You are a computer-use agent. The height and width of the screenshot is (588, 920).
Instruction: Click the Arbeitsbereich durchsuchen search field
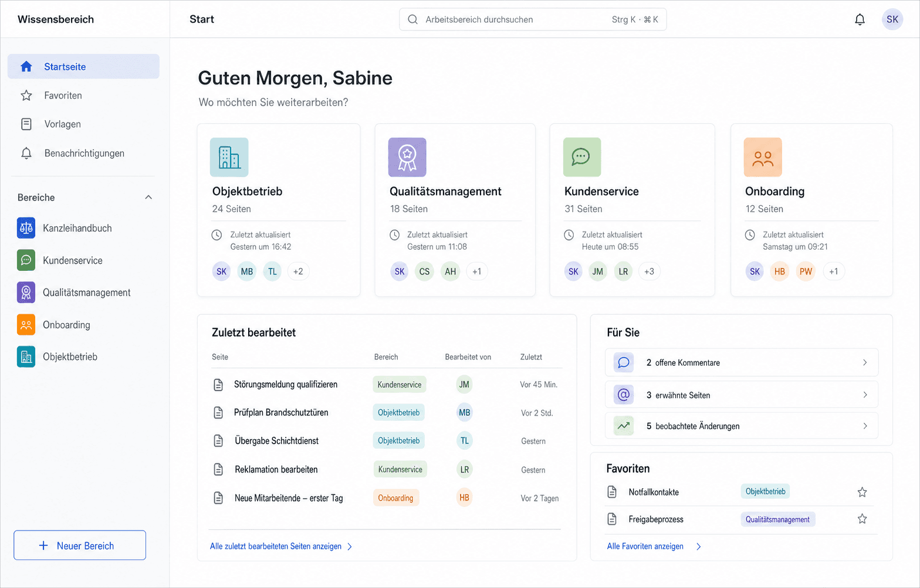pyautogui.click(x=533, y=19)
